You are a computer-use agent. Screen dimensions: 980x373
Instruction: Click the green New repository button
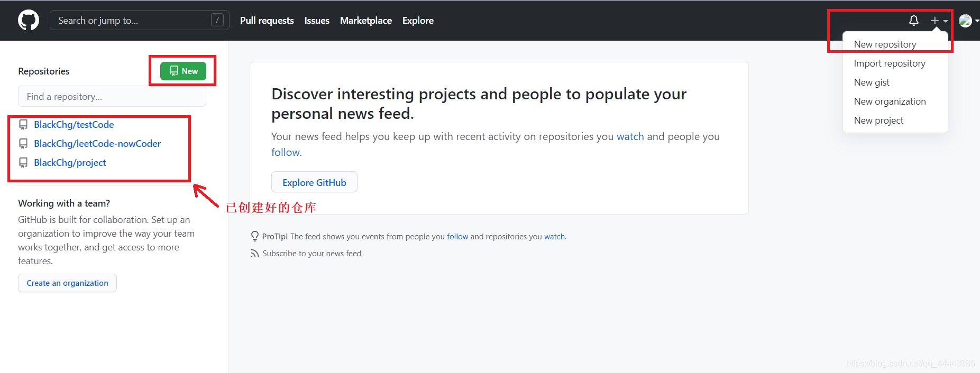183,71
